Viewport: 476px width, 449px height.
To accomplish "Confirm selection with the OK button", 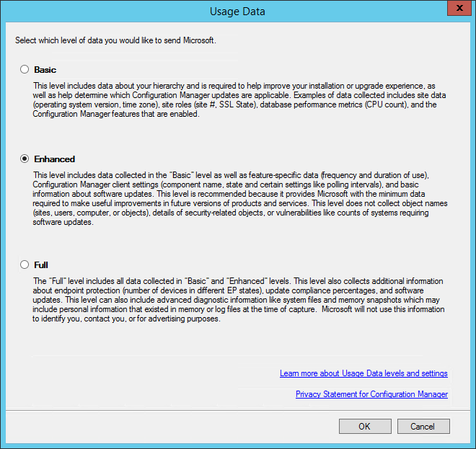I will (365, 426).
